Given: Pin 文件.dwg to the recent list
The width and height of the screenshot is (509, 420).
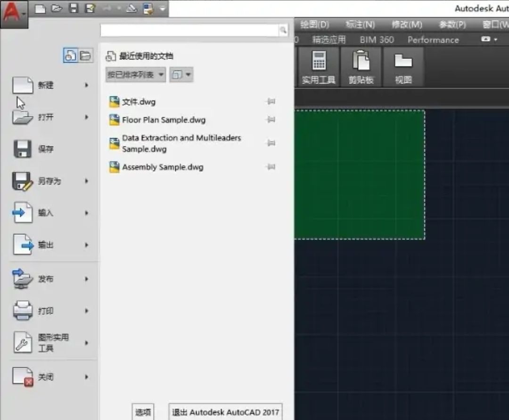Looking at the screenshot, I should pos(271,102).
